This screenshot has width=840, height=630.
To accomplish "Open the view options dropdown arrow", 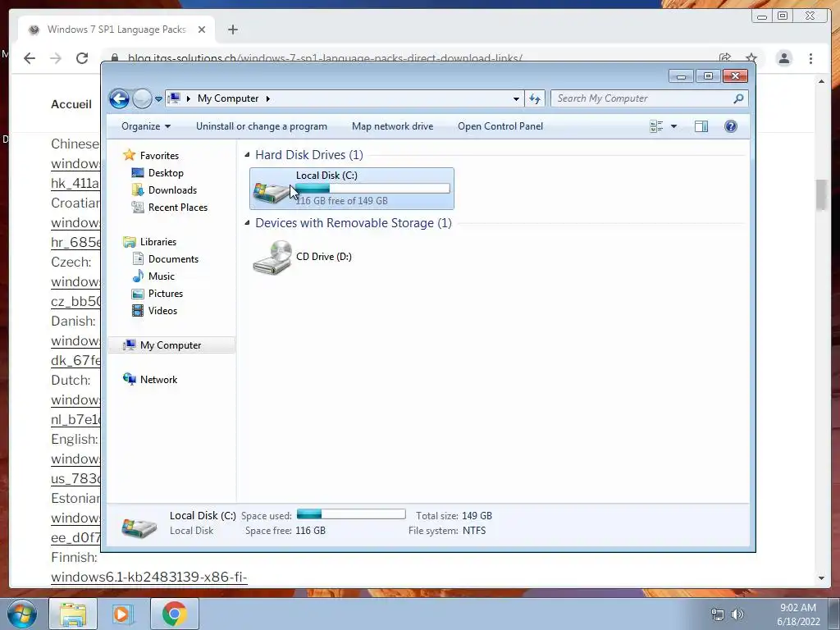I will tap(674, 126).
